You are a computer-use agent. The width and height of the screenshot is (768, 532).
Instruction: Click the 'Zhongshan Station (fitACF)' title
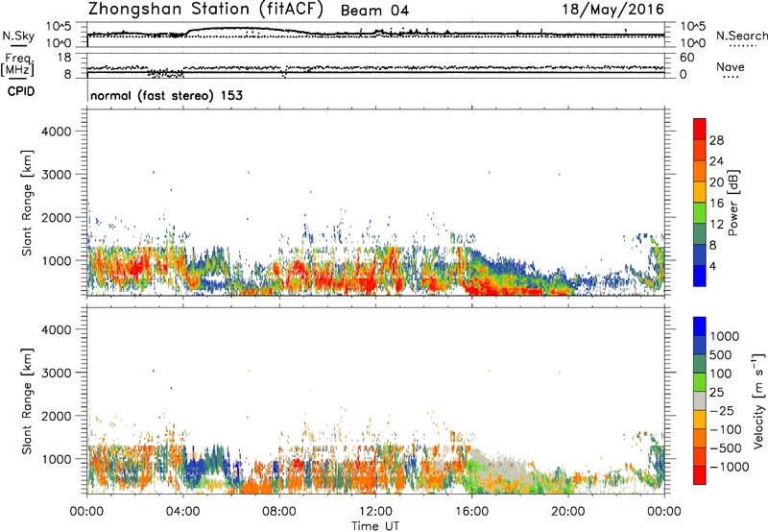click(x=205, y=10)
